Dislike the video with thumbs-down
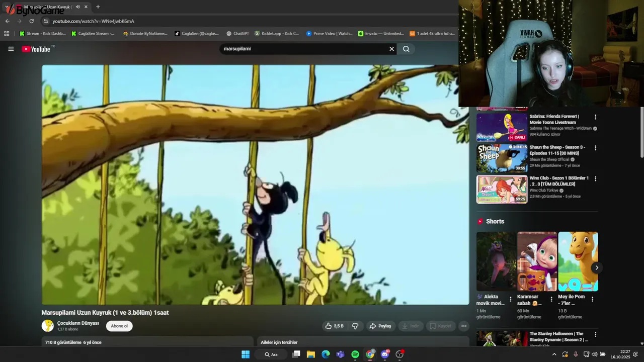The image size is (644, 362). coord(355,326)
